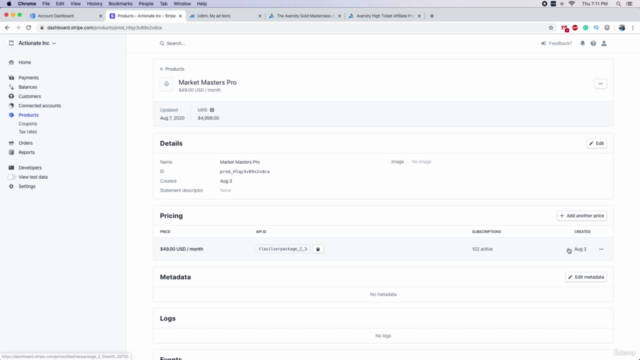Open the Bookmarks menu
The width and height of the screenshot is (640, 360).
(120, 4)
